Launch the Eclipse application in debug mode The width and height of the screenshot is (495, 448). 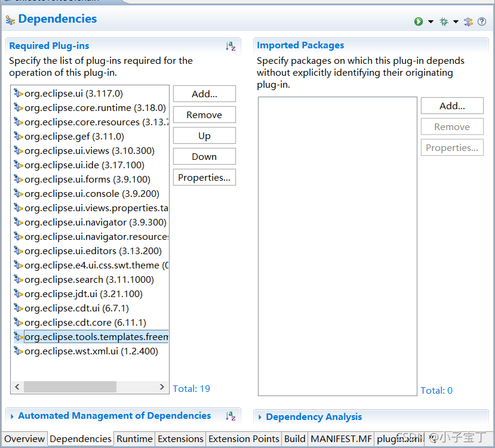(x=444, y=21)
